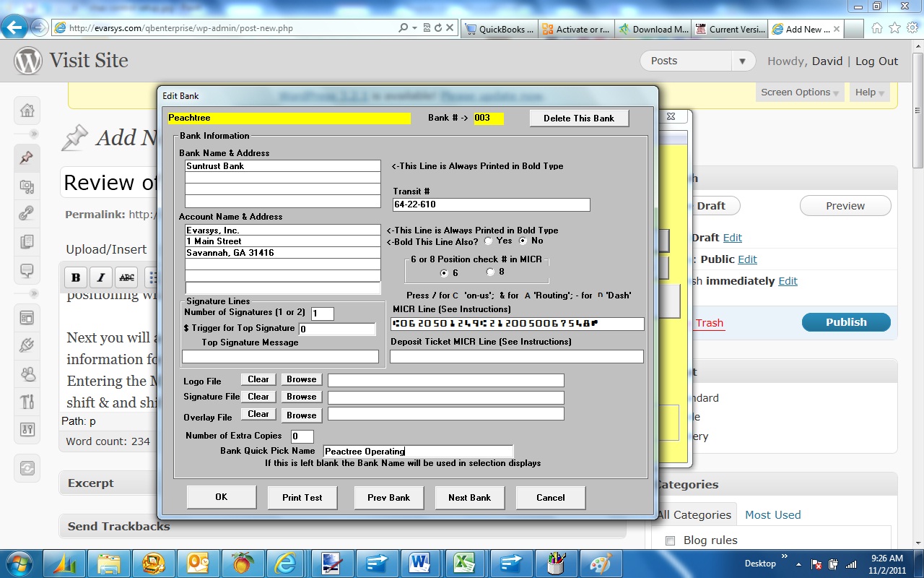Toggle italic formatting in post editor
The height and width of the screenshot is (578, 924).
click(x=101, y=277)
